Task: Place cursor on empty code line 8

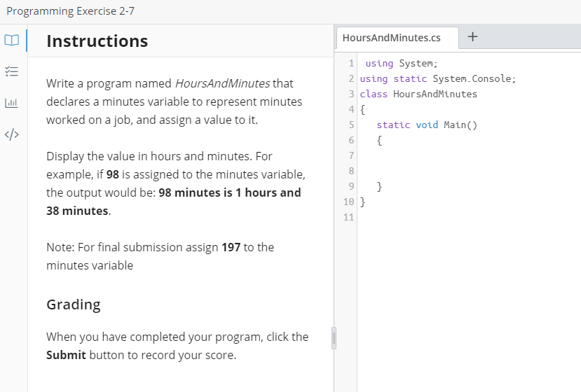Action: [469, 171]
